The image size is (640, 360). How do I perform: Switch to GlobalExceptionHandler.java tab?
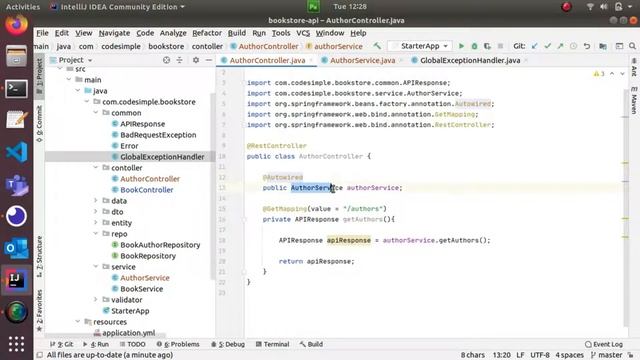470,60
